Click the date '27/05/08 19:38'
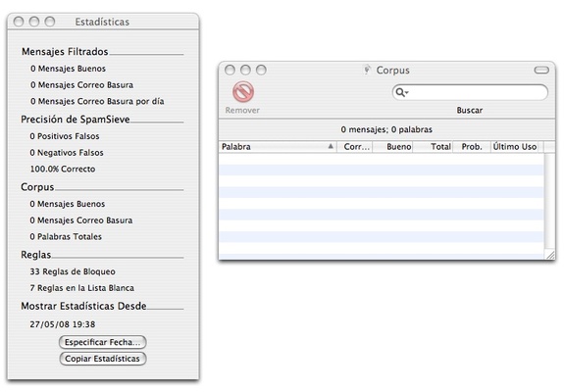This screenshot has width=564, height=392. point(63,324)
